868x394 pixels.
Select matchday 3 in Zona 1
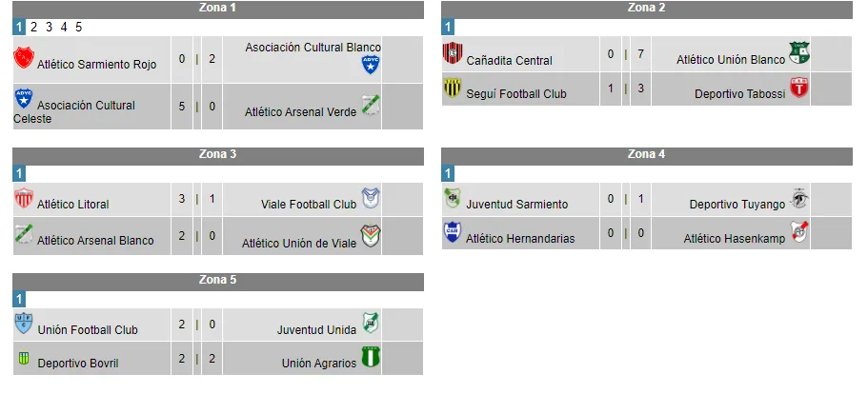(x=49, y=27)
